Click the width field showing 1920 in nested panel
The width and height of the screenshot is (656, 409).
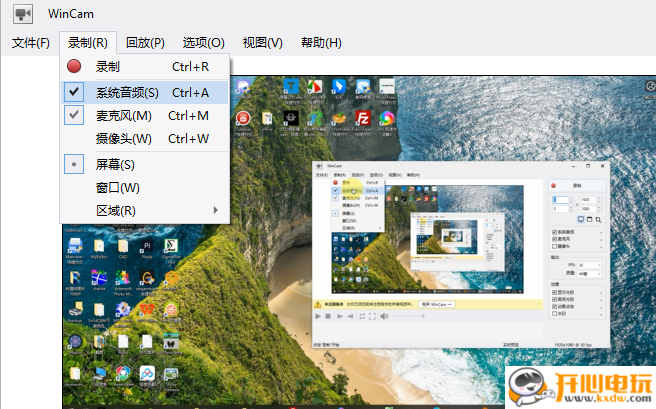pyautogui.click(x=590, y=199)
